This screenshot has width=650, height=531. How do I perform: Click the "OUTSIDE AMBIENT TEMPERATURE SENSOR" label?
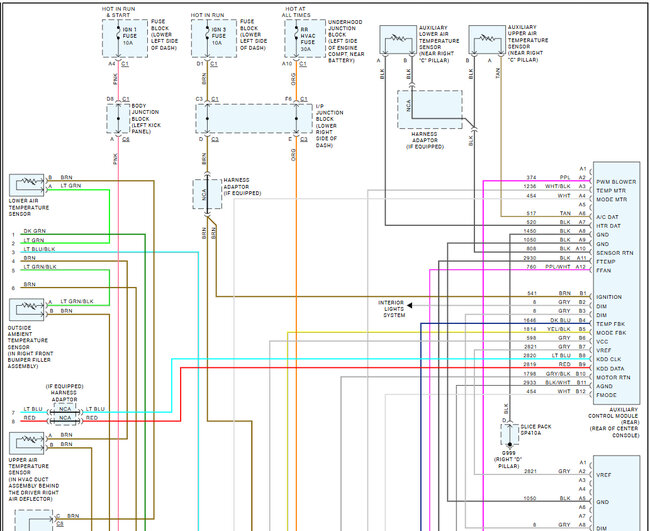tap(30, 347)
